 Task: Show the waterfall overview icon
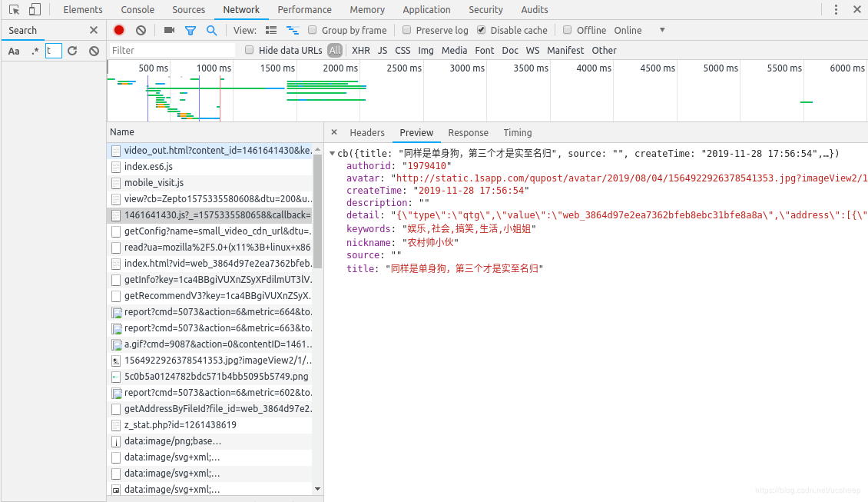point(293,31)
